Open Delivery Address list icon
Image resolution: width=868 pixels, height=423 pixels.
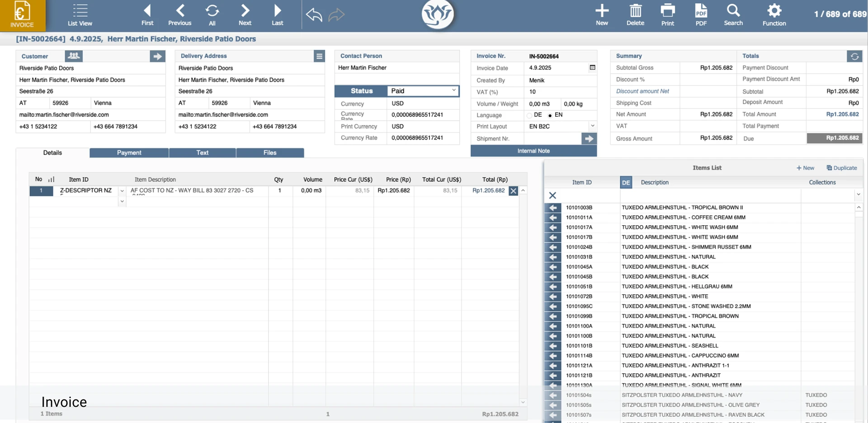click(x=319, y=56)
